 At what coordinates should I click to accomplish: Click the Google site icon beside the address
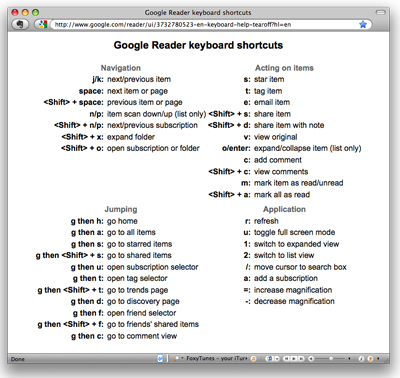click(42, 24)
